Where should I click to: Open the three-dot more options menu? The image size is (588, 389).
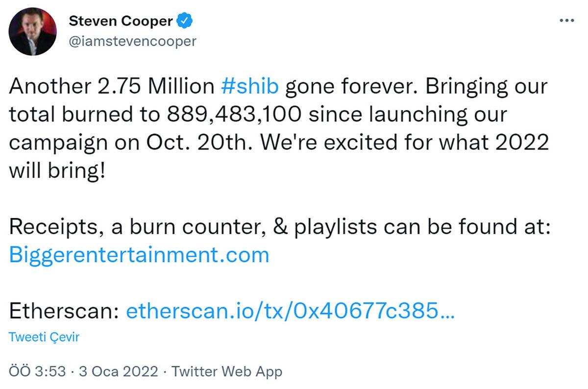click(x=566, y=21)
